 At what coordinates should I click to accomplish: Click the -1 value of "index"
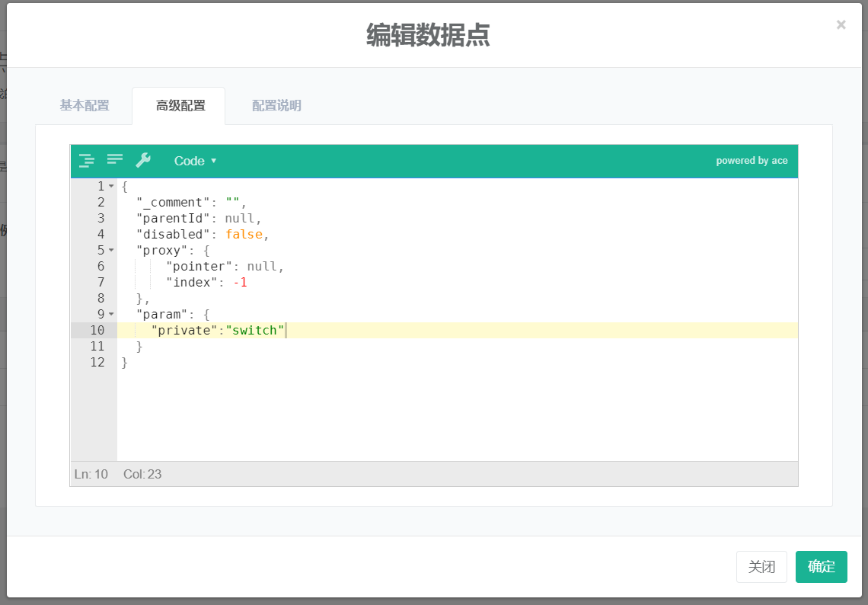coord(241,282)
